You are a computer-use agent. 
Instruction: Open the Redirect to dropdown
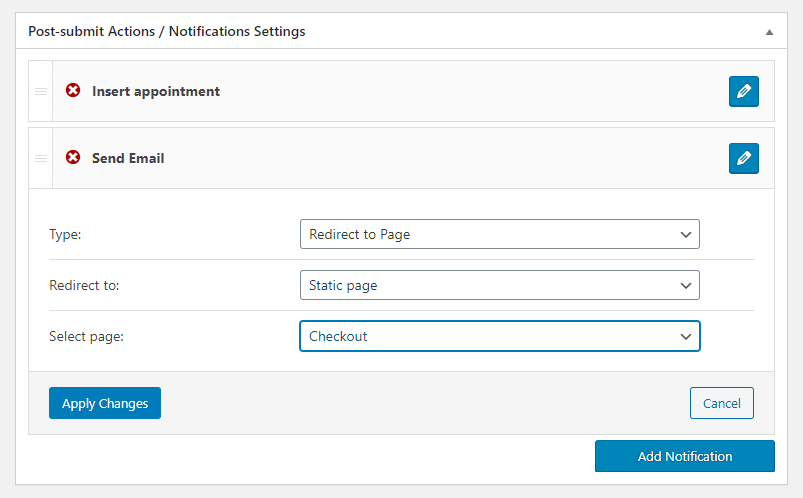click(x=499, y=285)
